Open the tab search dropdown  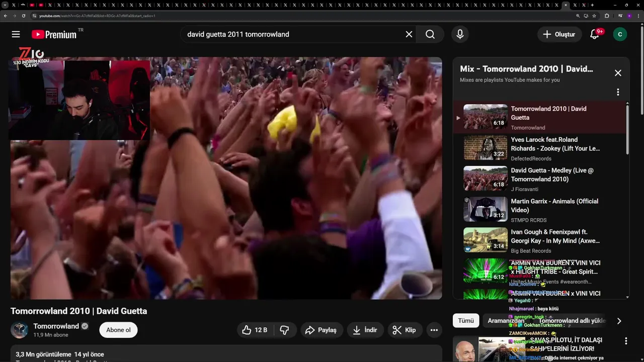tap(5, 5)
